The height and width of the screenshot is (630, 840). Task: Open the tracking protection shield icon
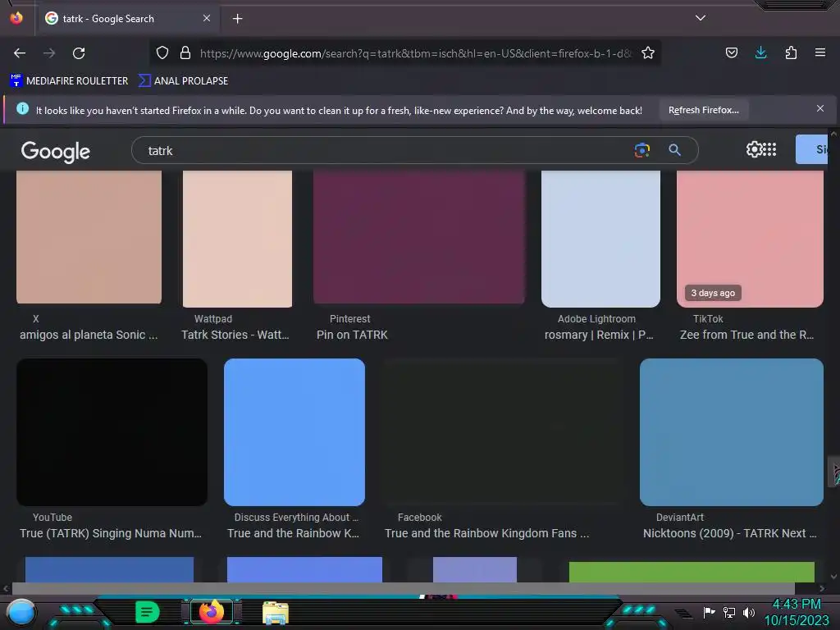point(162,52)
